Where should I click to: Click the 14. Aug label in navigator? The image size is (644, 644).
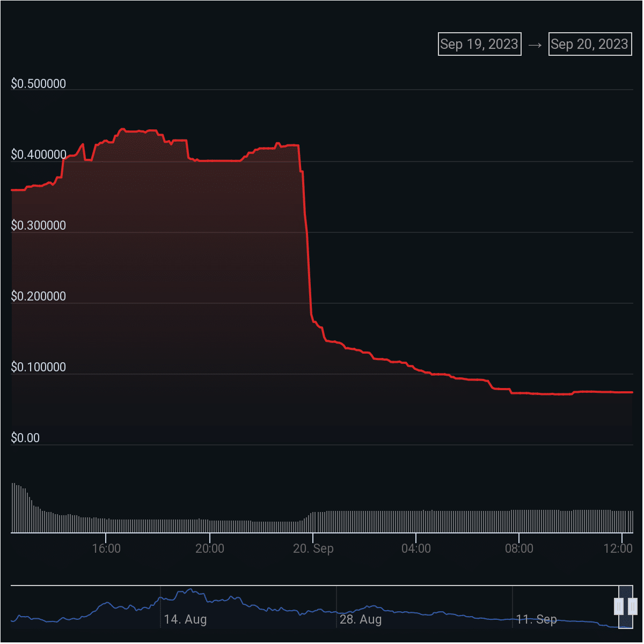[x=185, y=619]
